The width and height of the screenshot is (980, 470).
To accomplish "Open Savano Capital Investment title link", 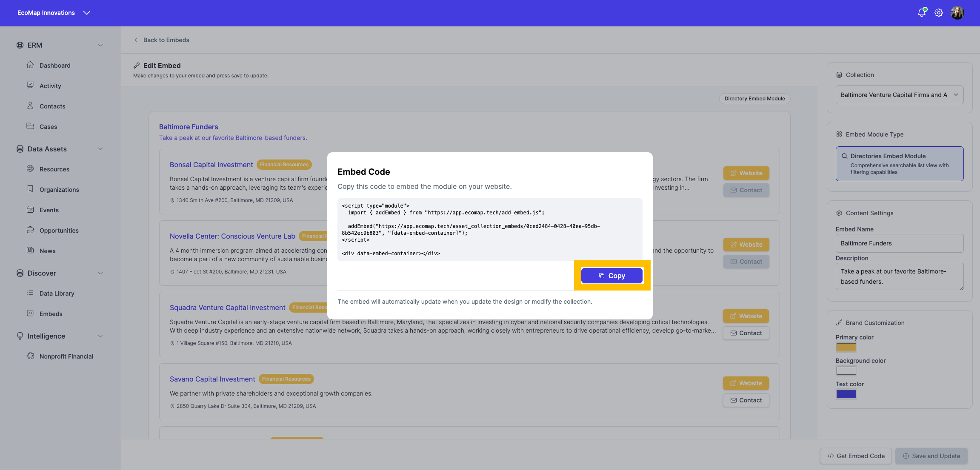I will (x=212, y=379).
